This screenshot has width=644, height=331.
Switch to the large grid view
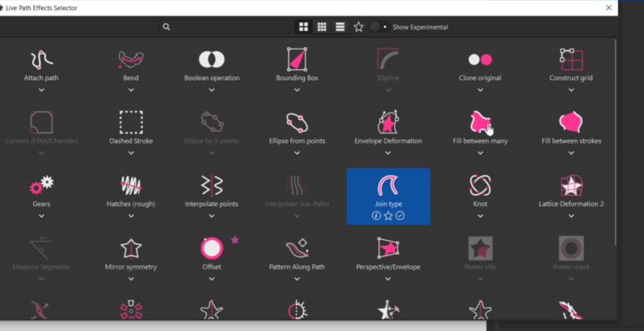tap(304, 27)
